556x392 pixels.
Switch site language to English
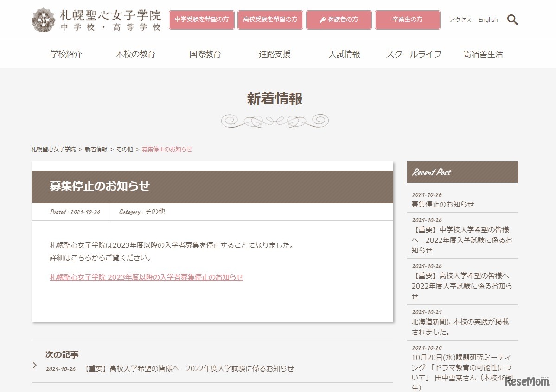(488, 19)
